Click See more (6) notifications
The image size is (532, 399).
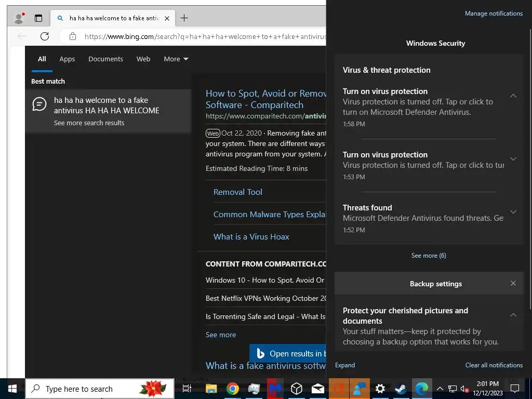point(429,256)
